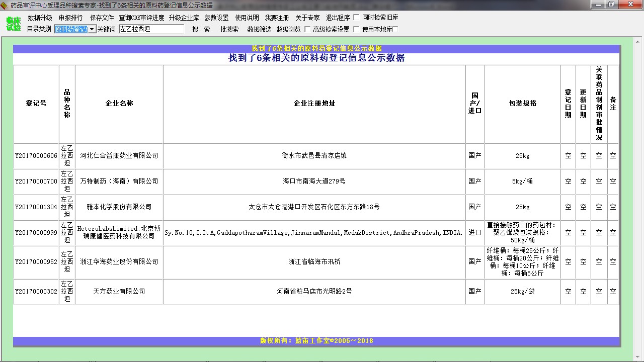Click the 关键词 input field
Screen dimensions: 644x362
click(151, 29)
